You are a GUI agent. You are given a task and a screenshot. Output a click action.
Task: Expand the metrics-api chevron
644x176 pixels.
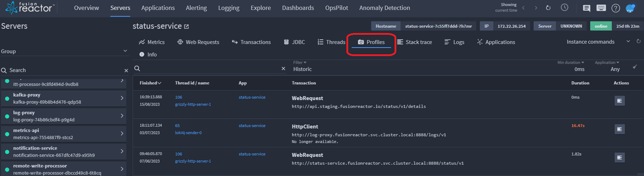pos(122,133)
